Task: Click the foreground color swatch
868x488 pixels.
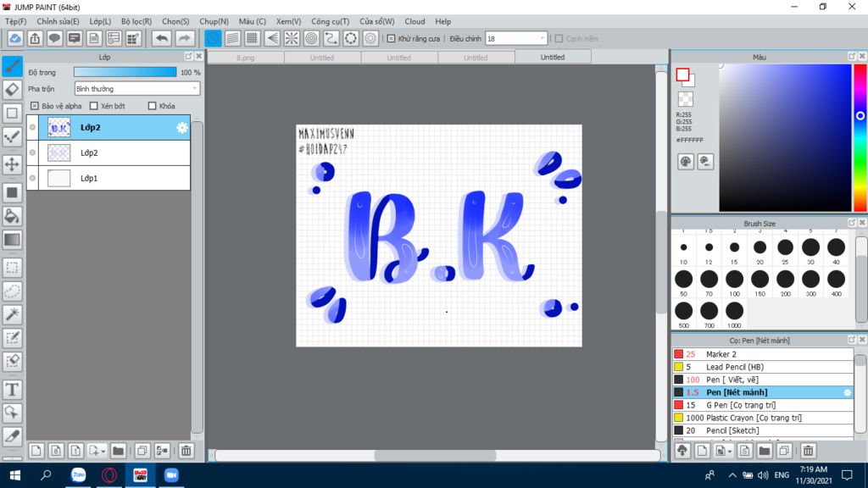Action: coord(682,75)
